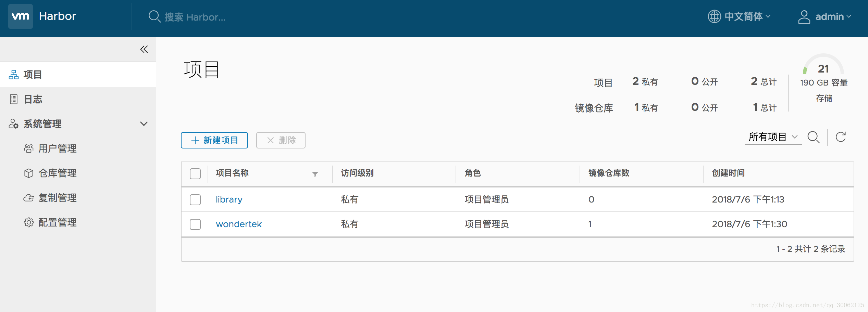Sort by the 角色 column header
This screenshot has height=312, width=868.
pos(473,173)
